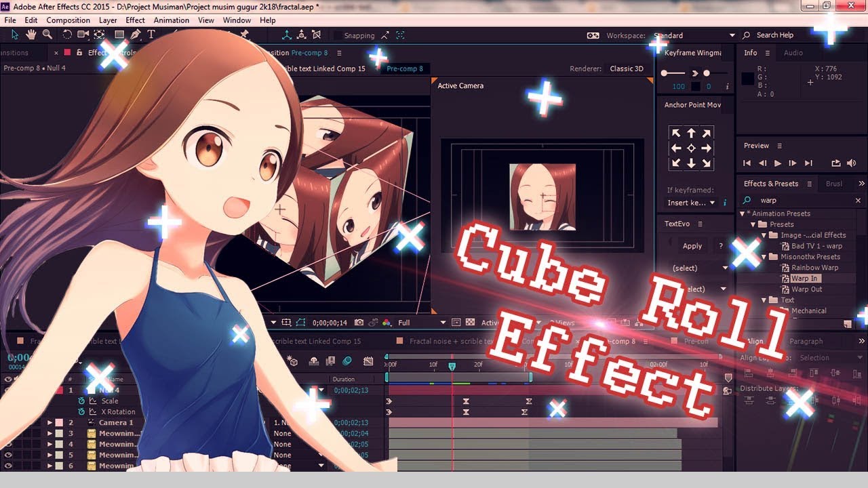Toggle Frame Blending switch in timeline

click(x=331, y=361)
